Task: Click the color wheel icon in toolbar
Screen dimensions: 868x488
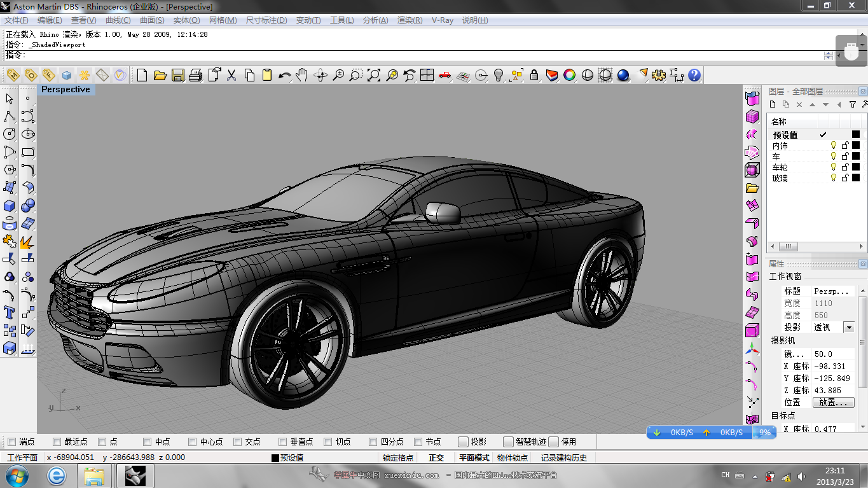Action: (x=570, y=75)
